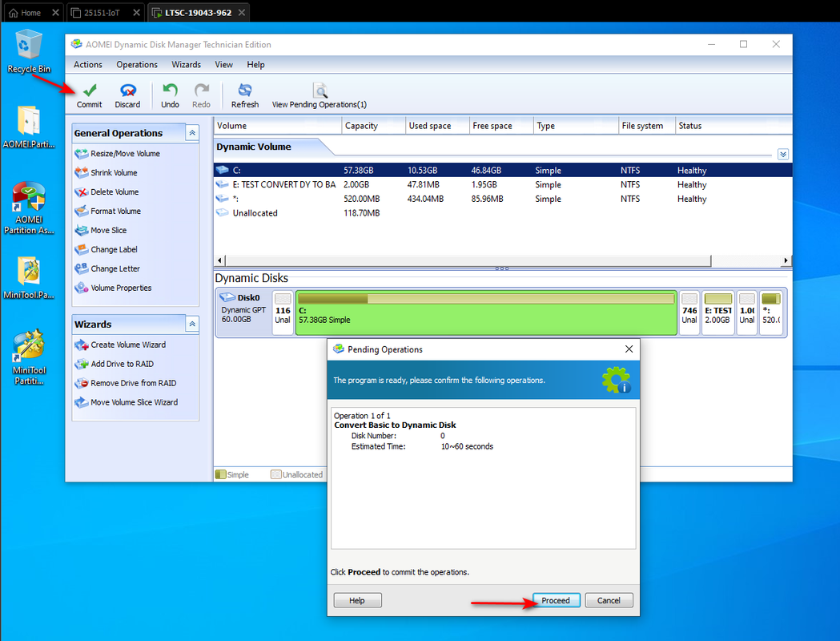The height and width of the screenshot is (641, 840).
Task: Open the Operations menu
Action: tap(137, 64)
